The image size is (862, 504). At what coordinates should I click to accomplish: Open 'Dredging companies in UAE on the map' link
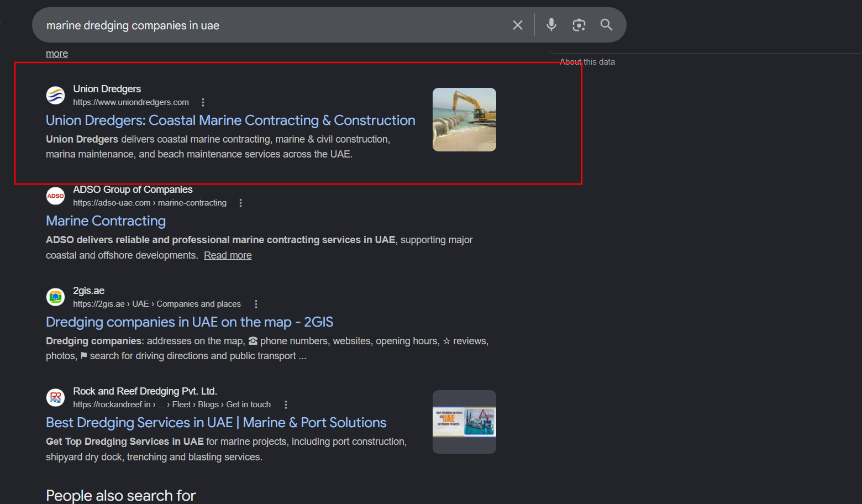coord(190,322)
